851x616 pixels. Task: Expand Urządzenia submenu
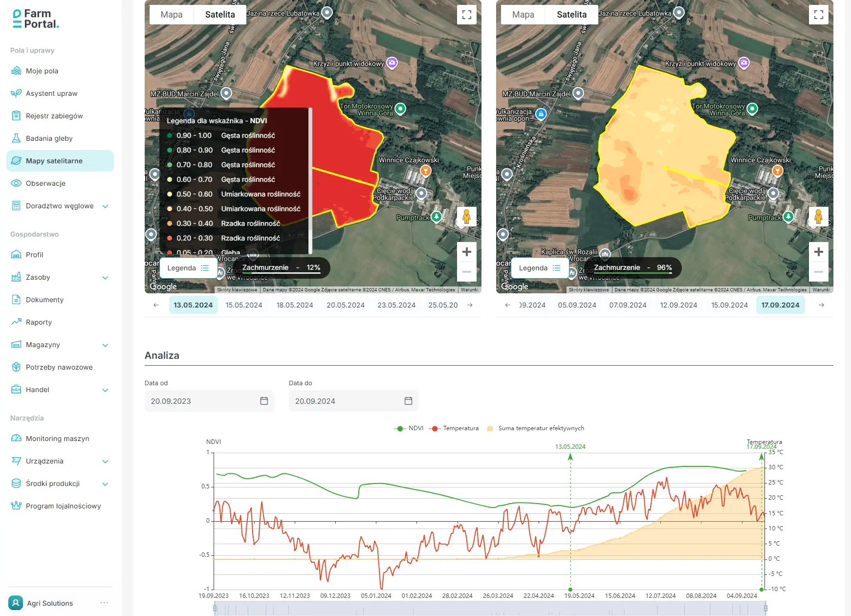[105, 462]
